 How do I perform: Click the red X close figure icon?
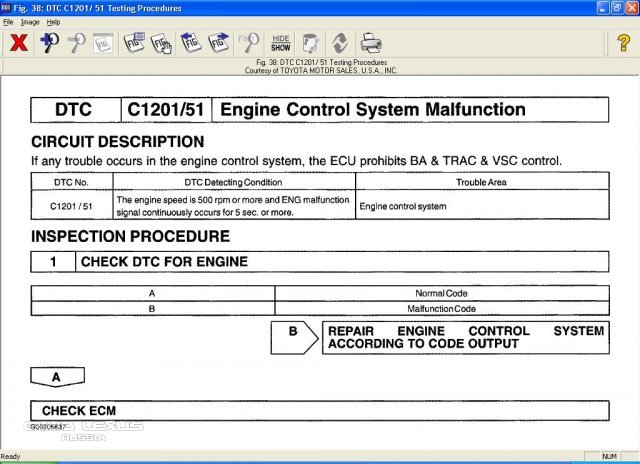click(17, 43)
